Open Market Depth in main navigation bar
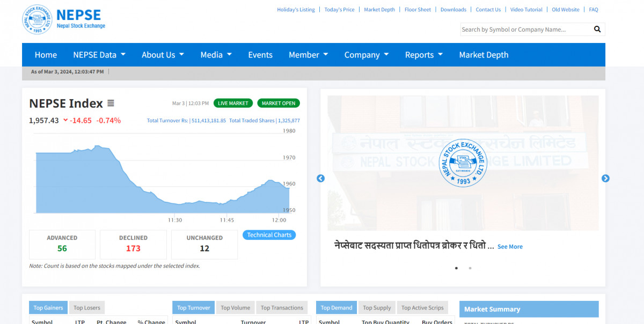644x324 pixels. (x=484, y=55)
